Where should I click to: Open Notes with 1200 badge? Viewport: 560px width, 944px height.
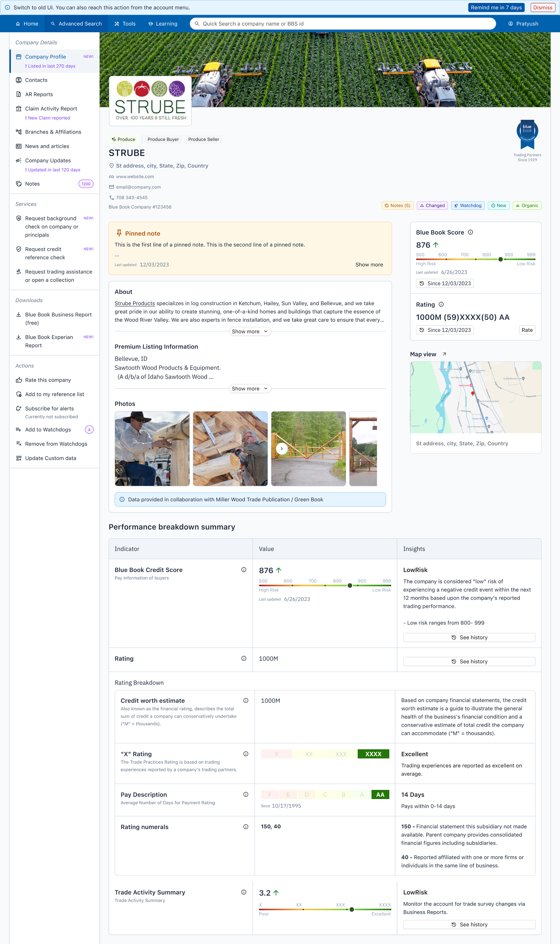(54, 184)
